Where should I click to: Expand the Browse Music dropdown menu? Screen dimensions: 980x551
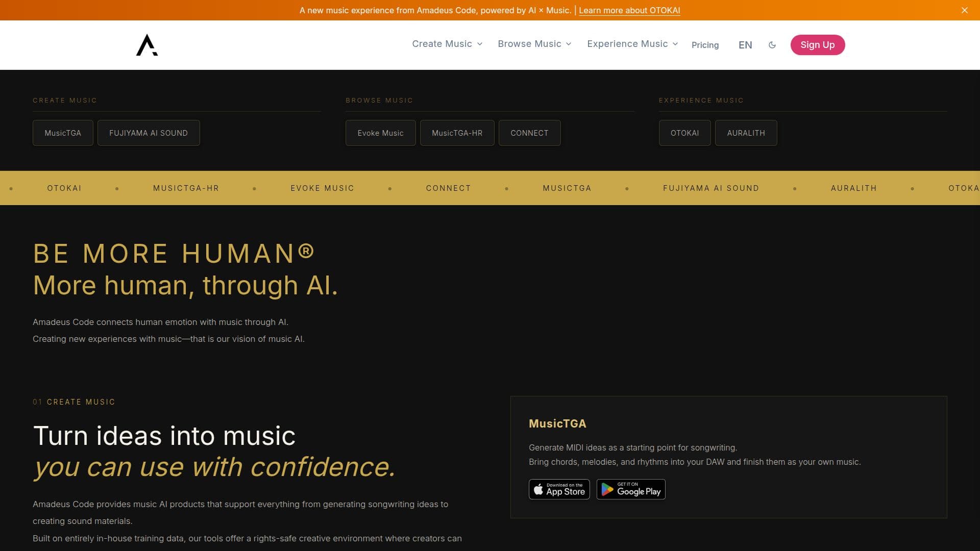pos(534,44)
